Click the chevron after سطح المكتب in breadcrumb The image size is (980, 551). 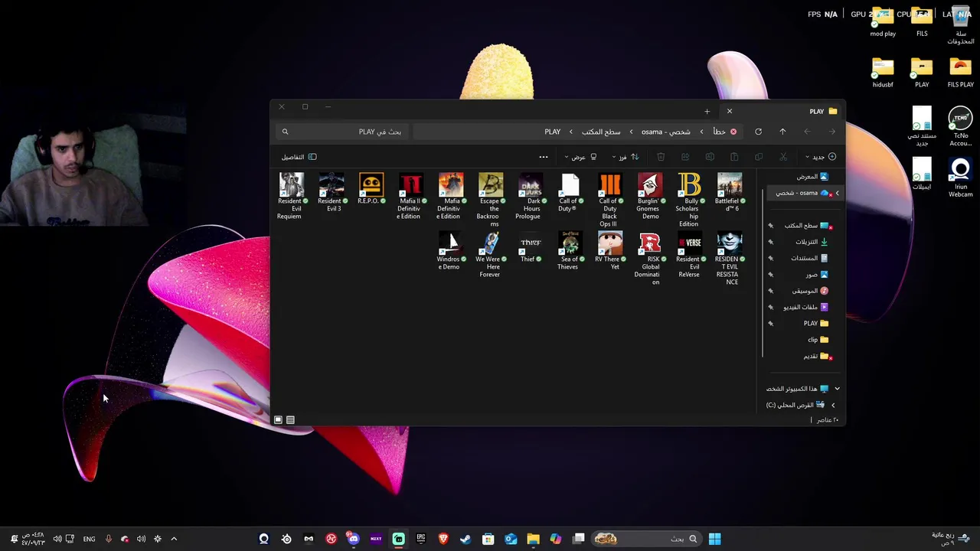pos(570,132)
